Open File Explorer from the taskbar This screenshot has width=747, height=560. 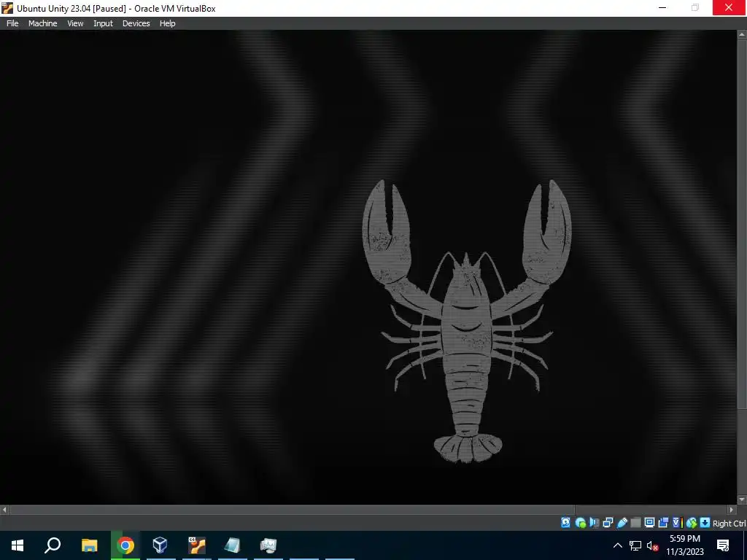coord(89,545)
